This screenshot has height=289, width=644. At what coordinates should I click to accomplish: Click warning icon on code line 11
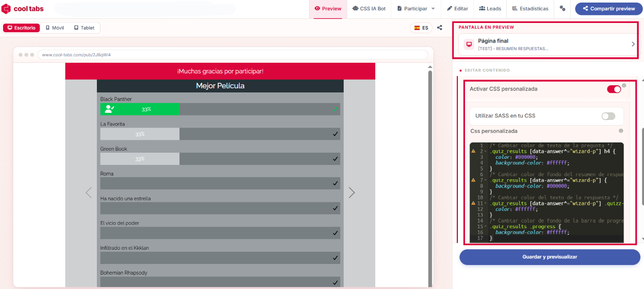point(473,203)
